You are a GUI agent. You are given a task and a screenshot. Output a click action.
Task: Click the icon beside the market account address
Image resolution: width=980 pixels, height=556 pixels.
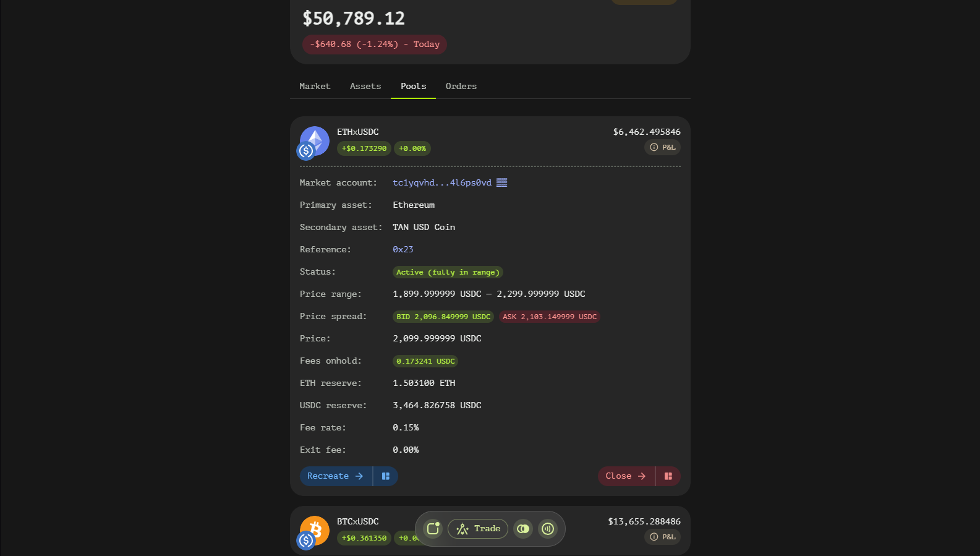tap(501, 182)
